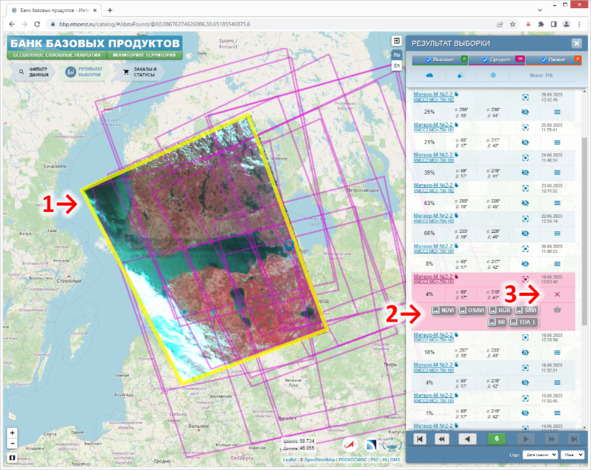Viewport: 591px width, 470px height.
Task: Click the cloud filter icon
Action: (x=429, y=75)
